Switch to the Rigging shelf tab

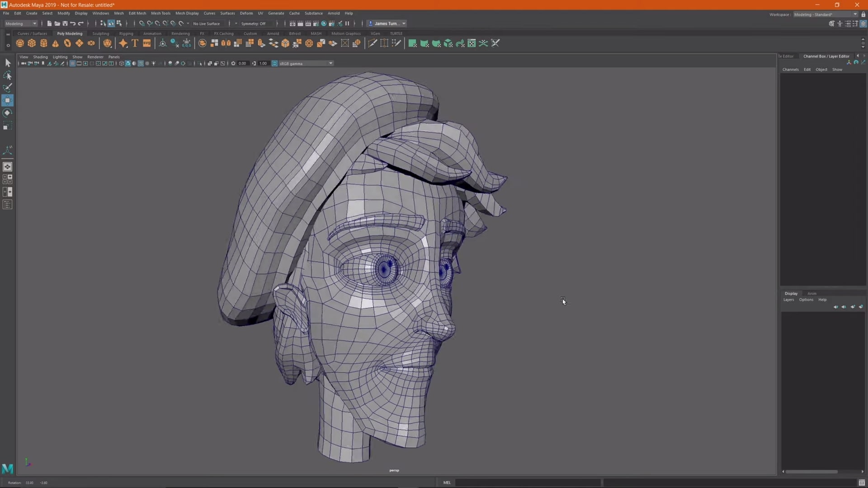126,33
